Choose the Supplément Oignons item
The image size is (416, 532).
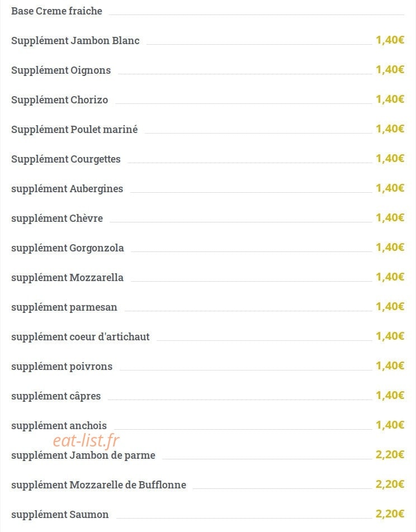click(61, 70)
